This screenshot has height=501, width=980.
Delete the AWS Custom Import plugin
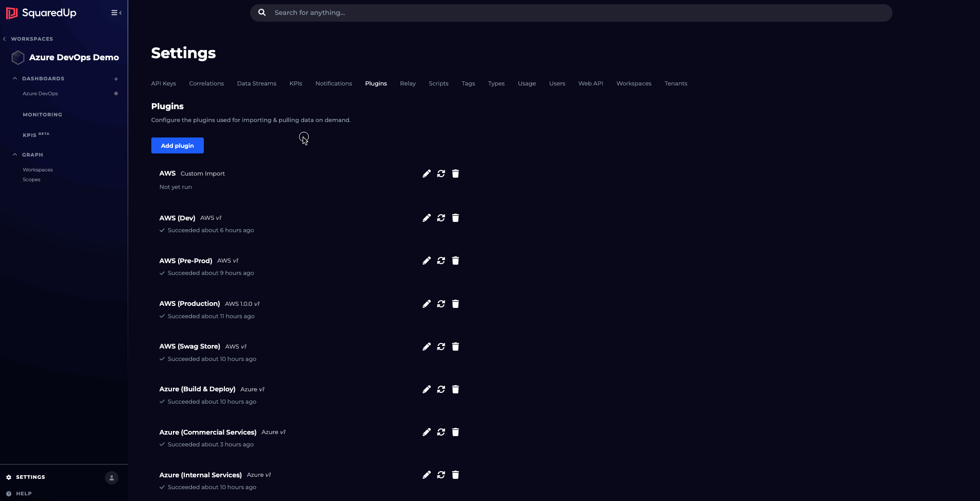point(456,174)
